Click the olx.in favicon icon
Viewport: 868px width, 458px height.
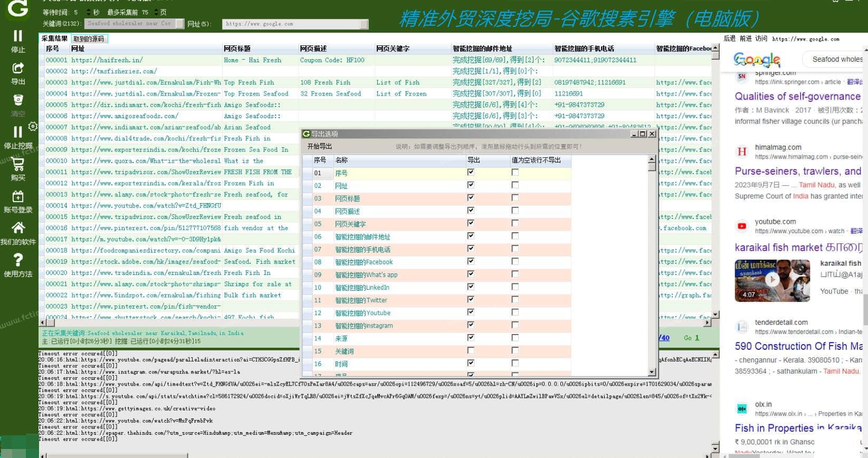point(742,409)
